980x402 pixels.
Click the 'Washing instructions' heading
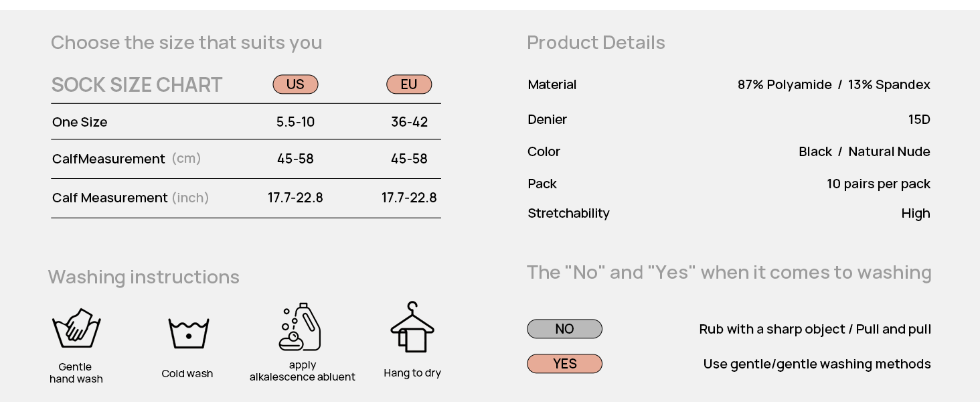(x=144, y=277)
